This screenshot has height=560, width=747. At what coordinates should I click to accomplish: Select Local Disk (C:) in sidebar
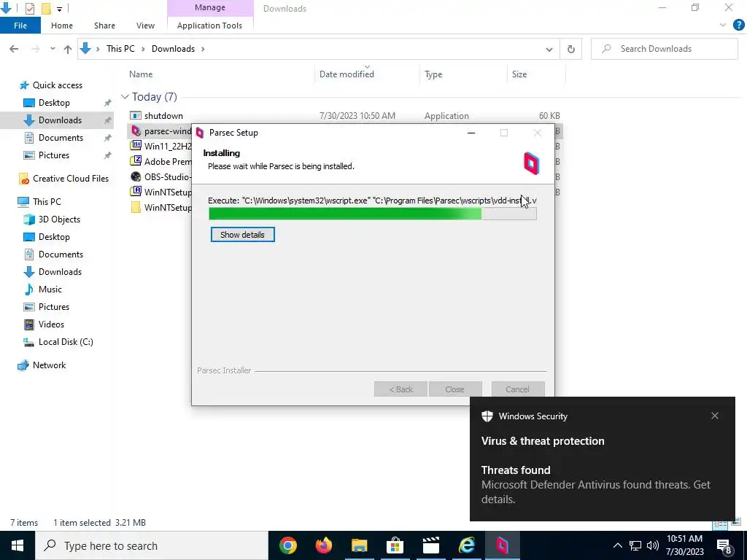coord(59,342)
